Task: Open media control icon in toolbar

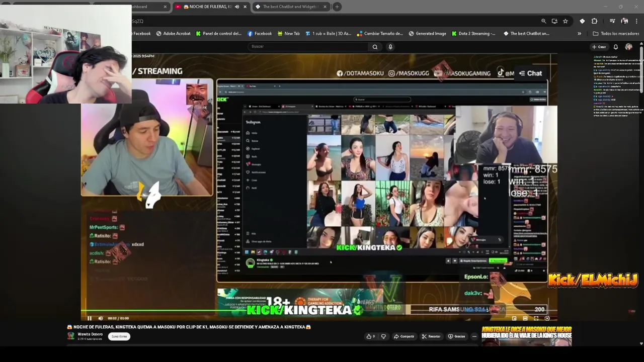Action: click(x=612, y=21)
